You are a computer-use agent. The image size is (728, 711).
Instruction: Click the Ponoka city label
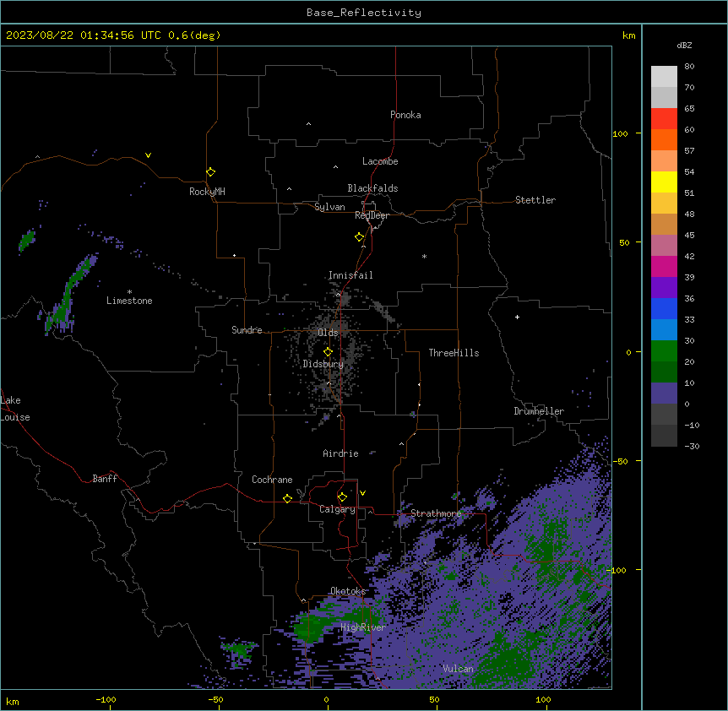[405, 115]
